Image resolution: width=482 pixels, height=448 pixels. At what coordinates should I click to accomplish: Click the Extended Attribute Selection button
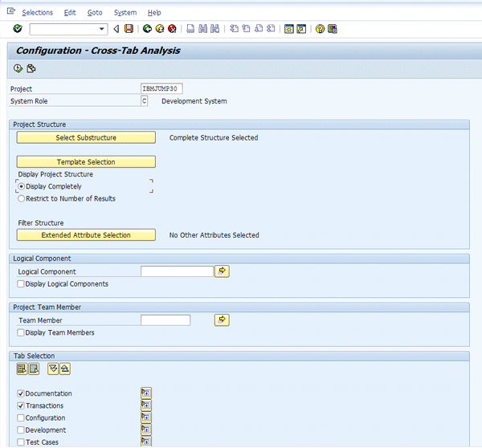86,235
